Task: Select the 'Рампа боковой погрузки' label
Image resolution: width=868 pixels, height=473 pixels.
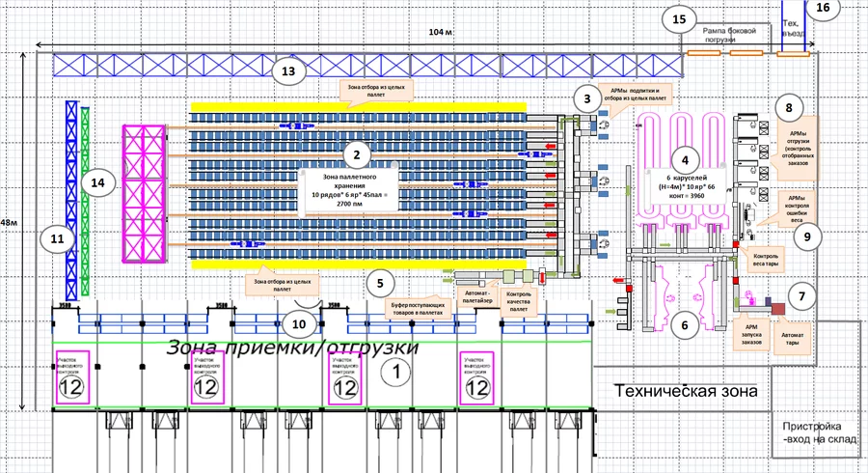Action: point(729,35)
